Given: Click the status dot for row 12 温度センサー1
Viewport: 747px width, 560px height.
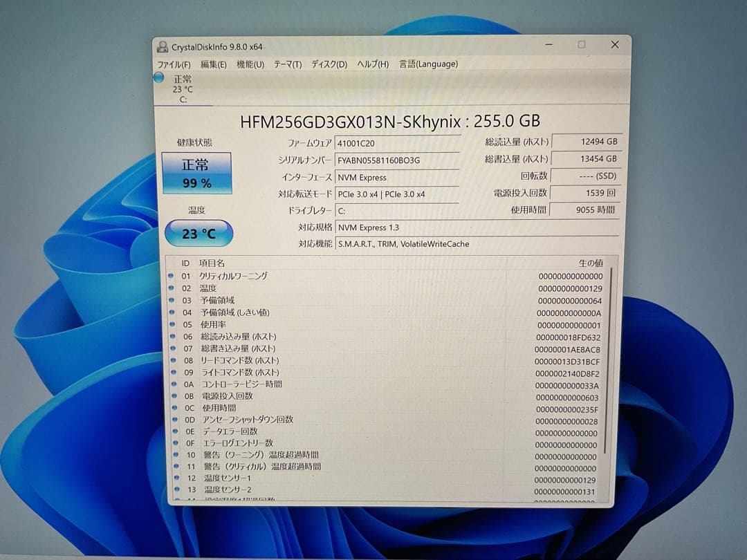Looking at the screenshot, I should click(x=177, y=478).
